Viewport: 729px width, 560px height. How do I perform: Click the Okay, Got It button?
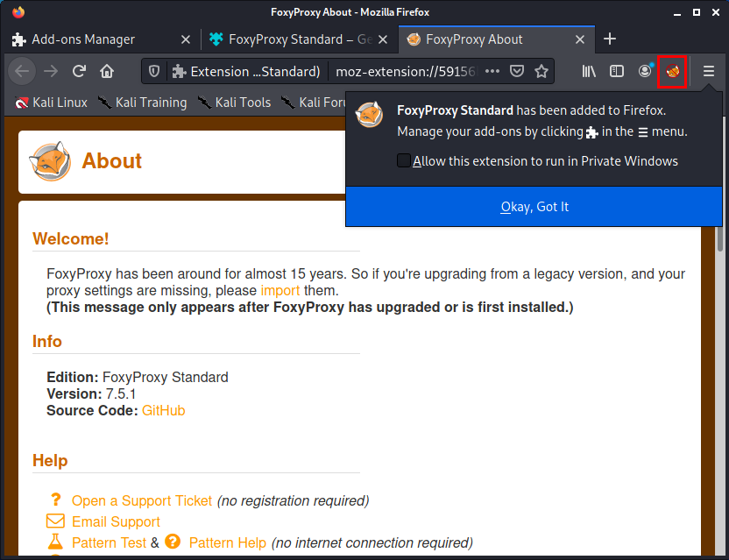tap(534, 207)
